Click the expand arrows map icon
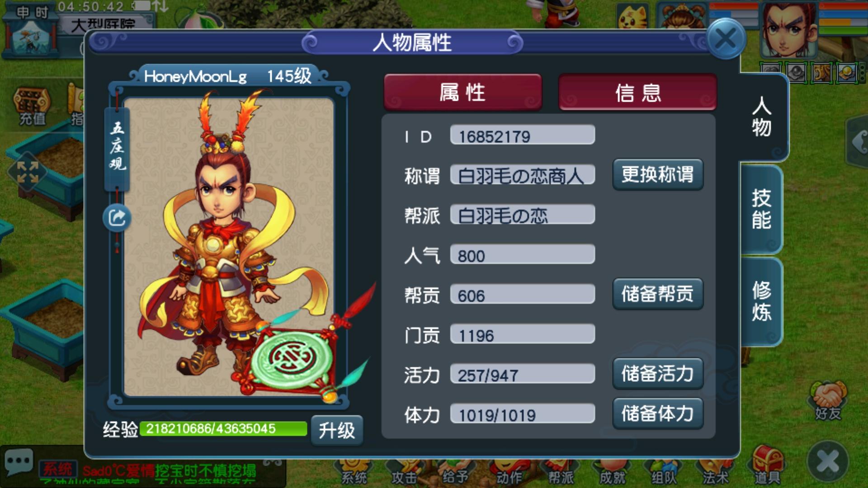Viewport: 868px width, 488px height. 28,172
